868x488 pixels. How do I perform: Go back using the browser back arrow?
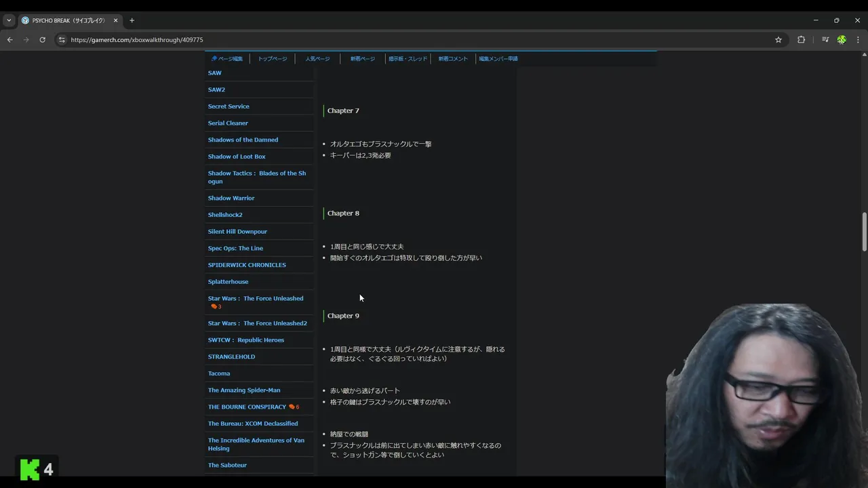[x=9, y=40]
